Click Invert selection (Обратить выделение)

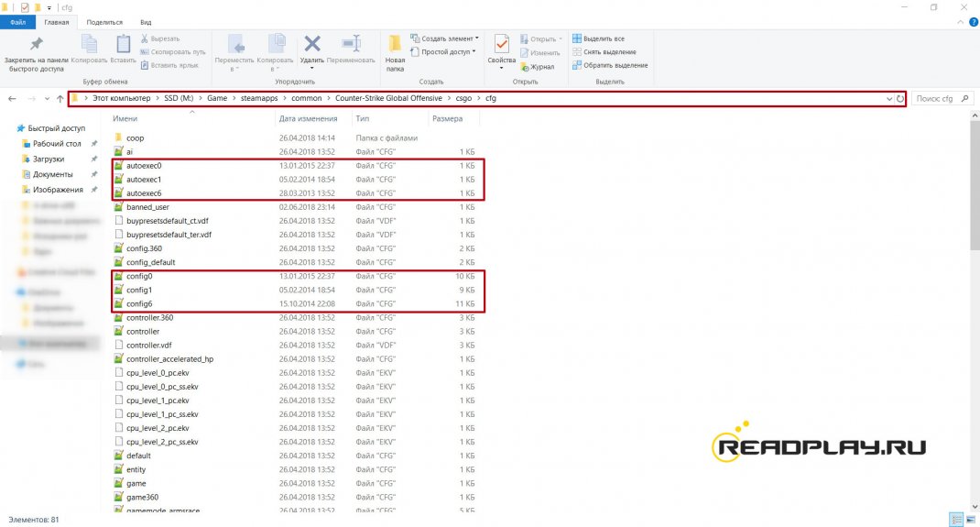(x=610, y=65)
